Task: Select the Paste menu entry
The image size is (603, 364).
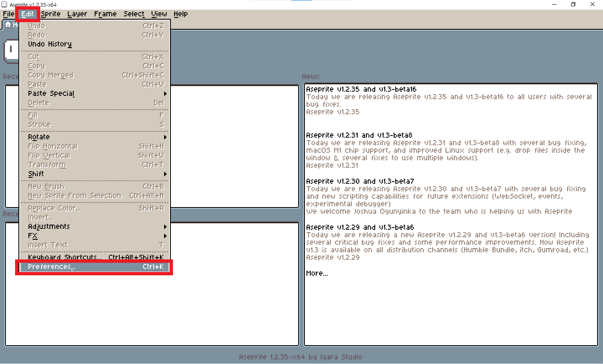Action: (x=95, y=84)
